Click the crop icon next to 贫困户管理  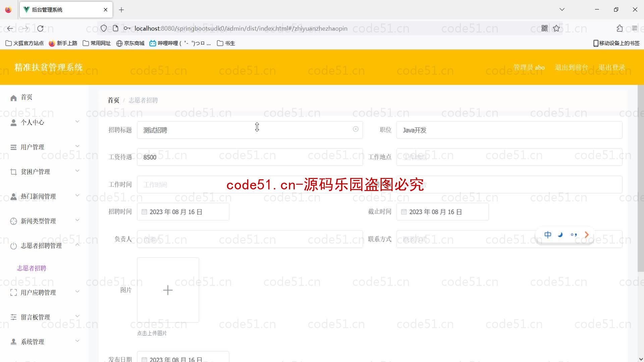coord(13,172)
